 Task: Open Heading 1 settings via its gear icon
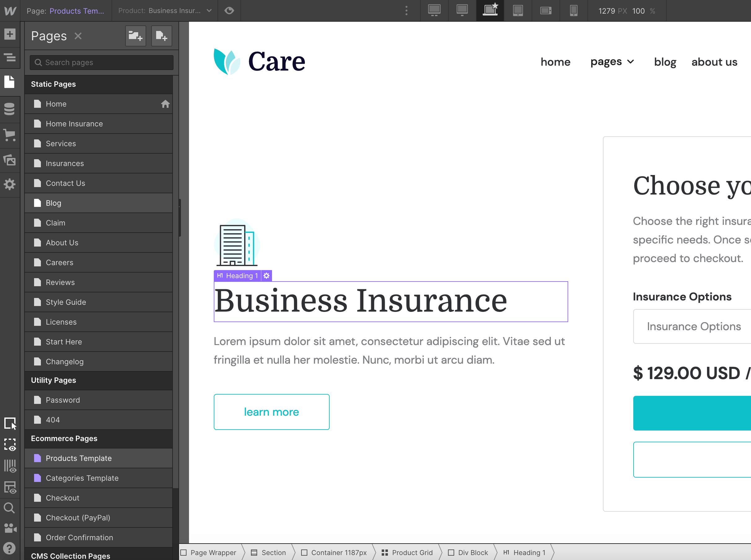266,276
